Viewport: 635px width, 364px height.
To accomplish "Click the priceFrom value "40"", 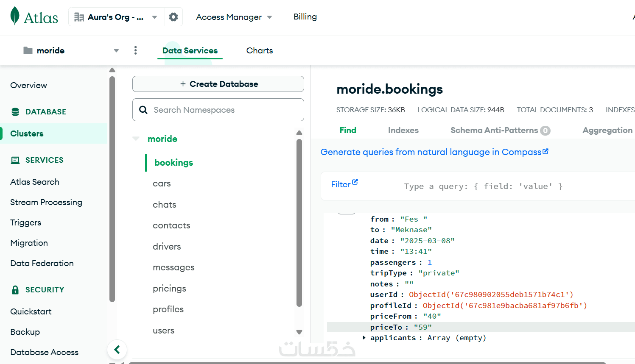I will [432, 316].
